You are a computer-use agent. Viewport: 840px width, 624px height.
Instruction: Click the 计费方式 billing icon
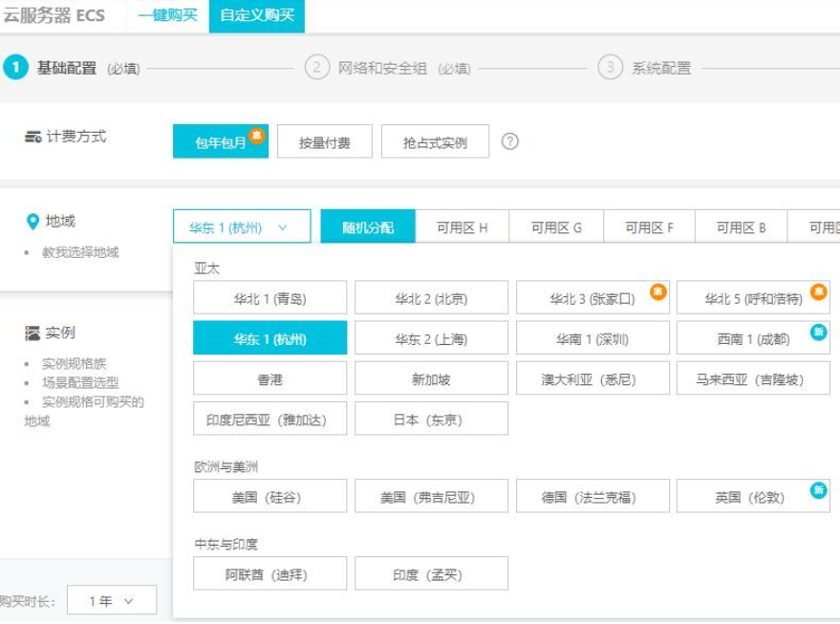point(32,137)
